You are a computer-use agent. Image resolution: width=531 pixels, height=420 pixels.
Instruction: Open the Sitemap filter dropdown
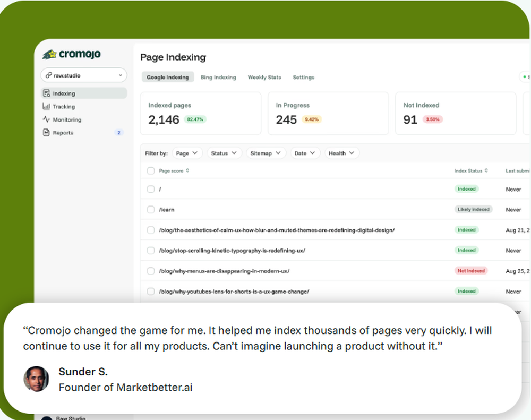(x=266, y=153)
